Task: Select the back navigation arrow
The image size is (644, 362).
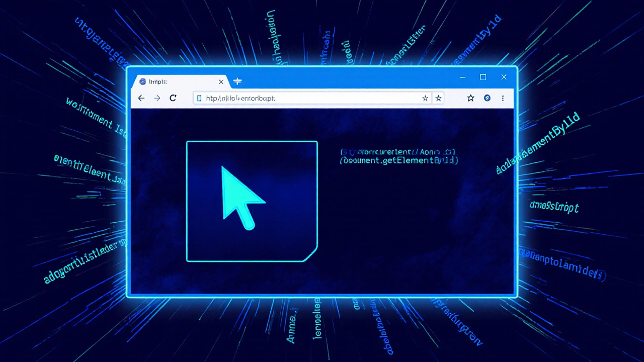Action: 141,98
